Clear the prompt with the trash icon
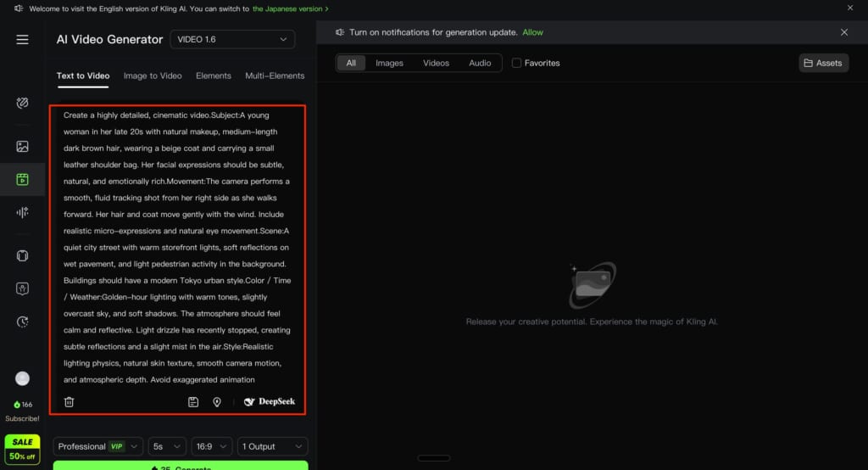Viewport: 868px width, 470px height. 70,402
